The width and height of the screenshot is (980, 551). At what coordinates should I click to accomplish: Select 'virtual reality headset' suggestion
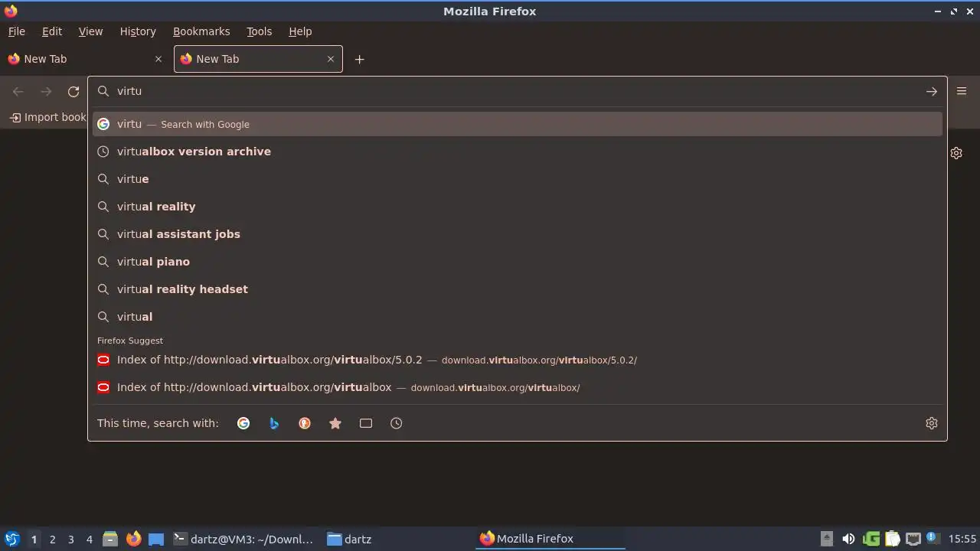[518, 289]
